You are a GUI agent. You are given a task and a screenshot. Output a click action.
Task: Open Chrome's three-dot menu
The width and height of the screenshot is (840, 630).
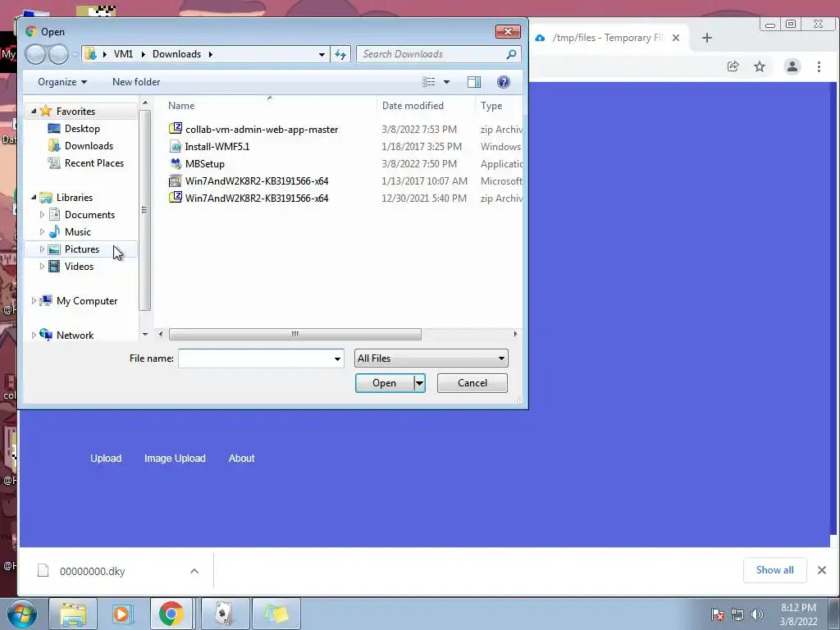[x=819, y=66]
